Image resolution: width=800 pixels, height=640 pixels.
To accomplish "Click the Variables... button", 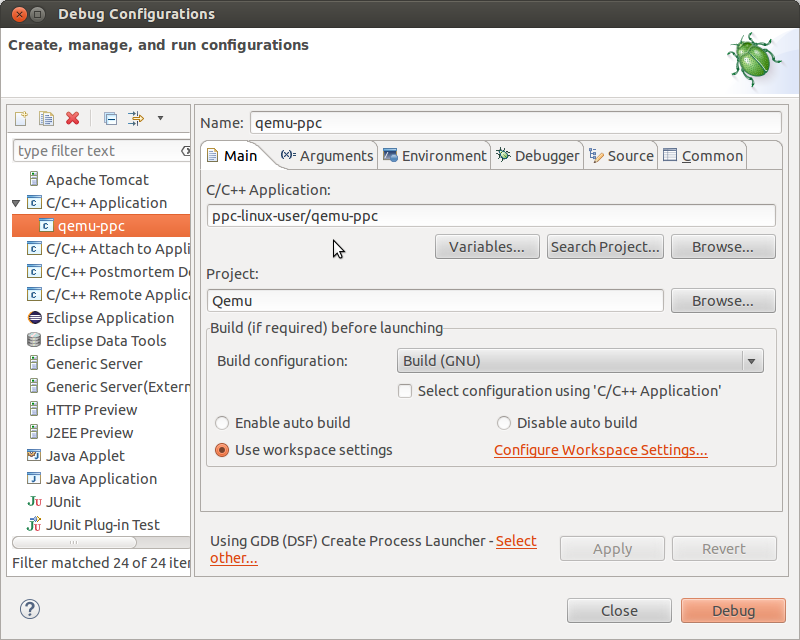I will [487, 247].
